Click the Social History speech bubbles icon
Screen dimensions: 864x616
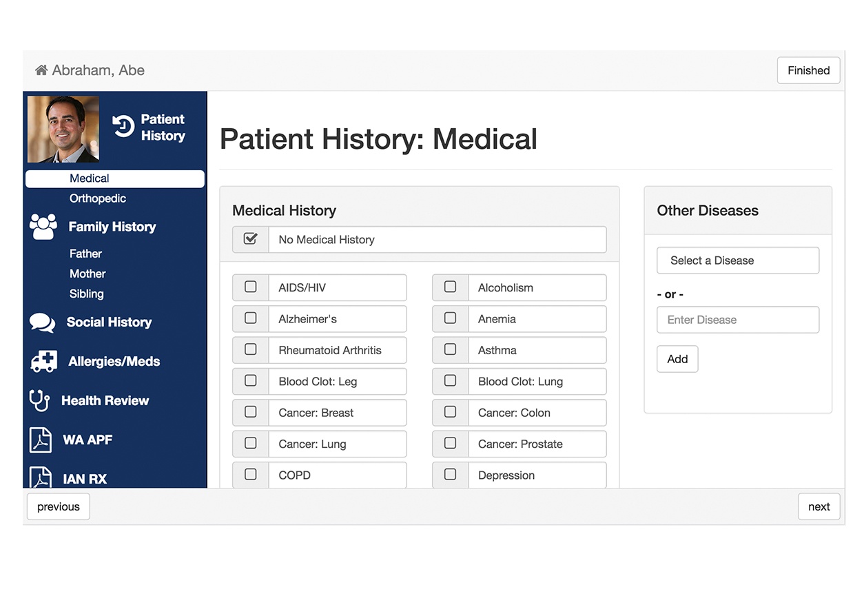click(x=42, y=322)
